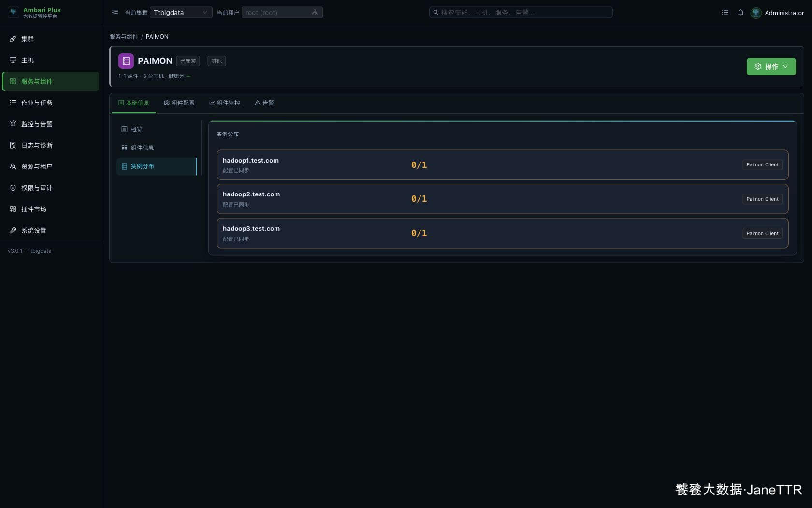Viewport: 812px width, 508px height.
Task: Click the 主机 monitor icon in the sidebar
Action: tap(13, 60)
